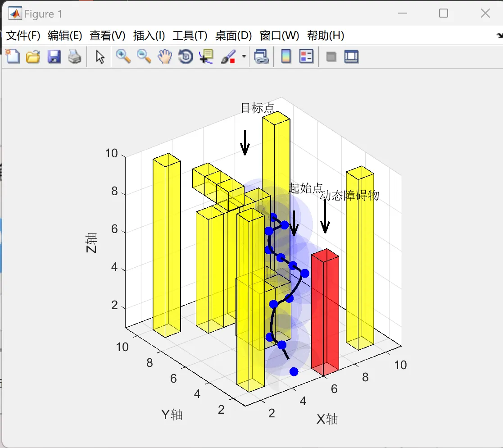Screen dimensions: 503x448
Task: Click the Link Plot toolbar icon
Action: coord(262,56)
